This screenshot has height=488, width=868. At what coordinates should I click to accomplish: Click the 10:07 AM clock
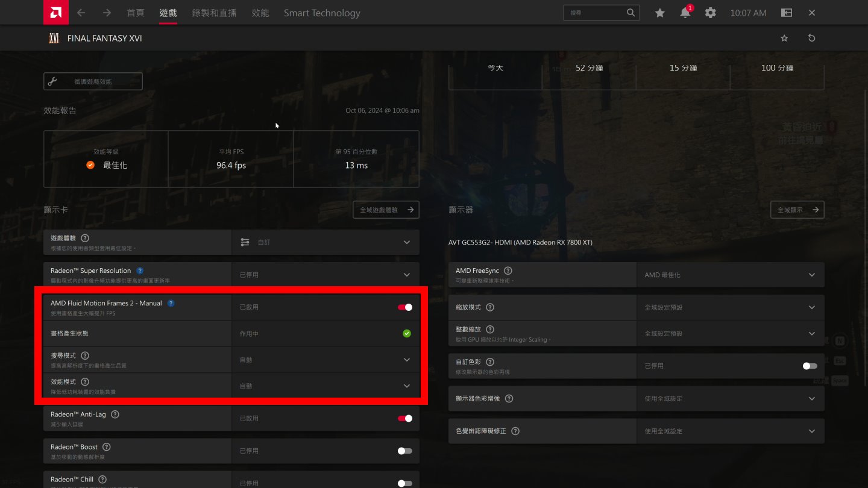(748, 13)
